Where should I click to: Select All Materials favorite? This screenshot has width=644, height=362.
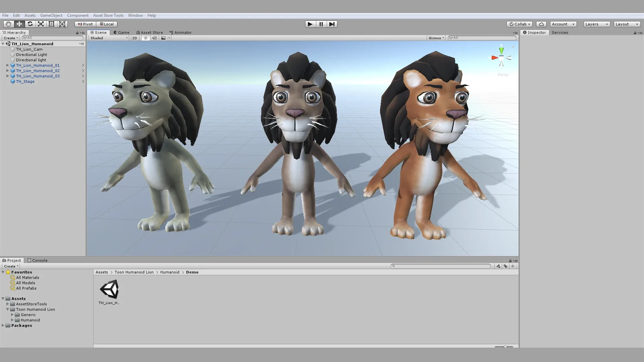coord(28,278)
